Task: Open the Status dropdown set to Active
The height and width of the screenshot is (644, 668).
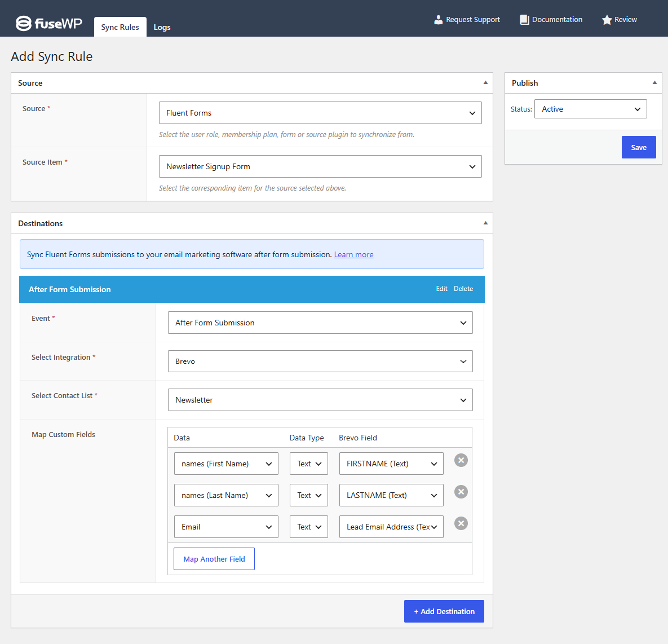Action: coord(590,109)
